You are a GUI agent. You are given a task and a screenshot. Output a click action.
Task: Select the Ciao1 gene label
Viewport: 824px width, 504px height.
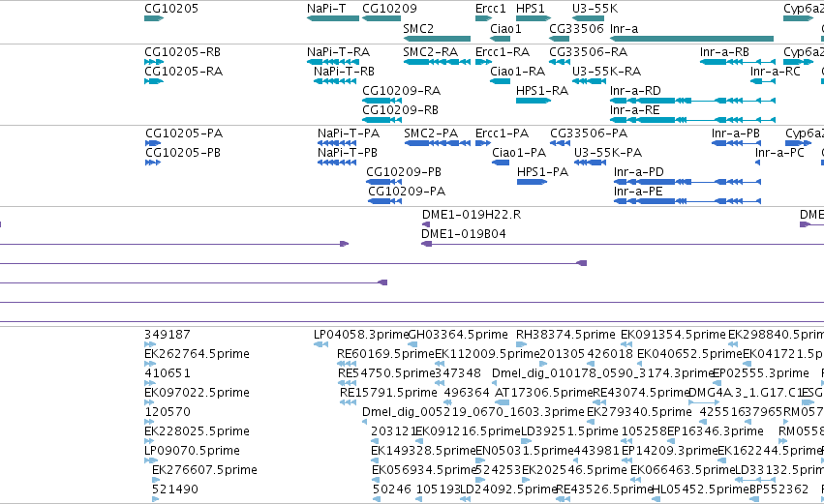pos(505,28)
